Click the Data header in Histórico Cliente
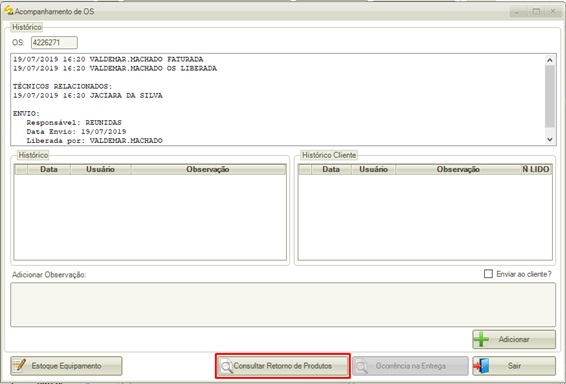Image resolution: width=566 pixels, height=384 pixels. (x=331, y=169)
